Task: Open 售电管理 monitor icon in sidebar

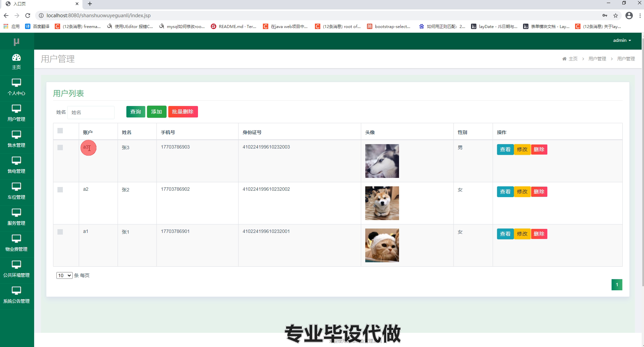Action: (16, 161)
